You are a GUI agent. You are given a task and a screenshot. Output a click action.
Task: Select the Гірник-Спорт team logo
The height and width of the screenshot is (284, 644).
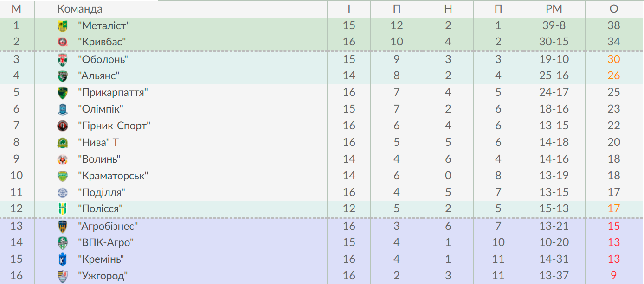point(63,126)
